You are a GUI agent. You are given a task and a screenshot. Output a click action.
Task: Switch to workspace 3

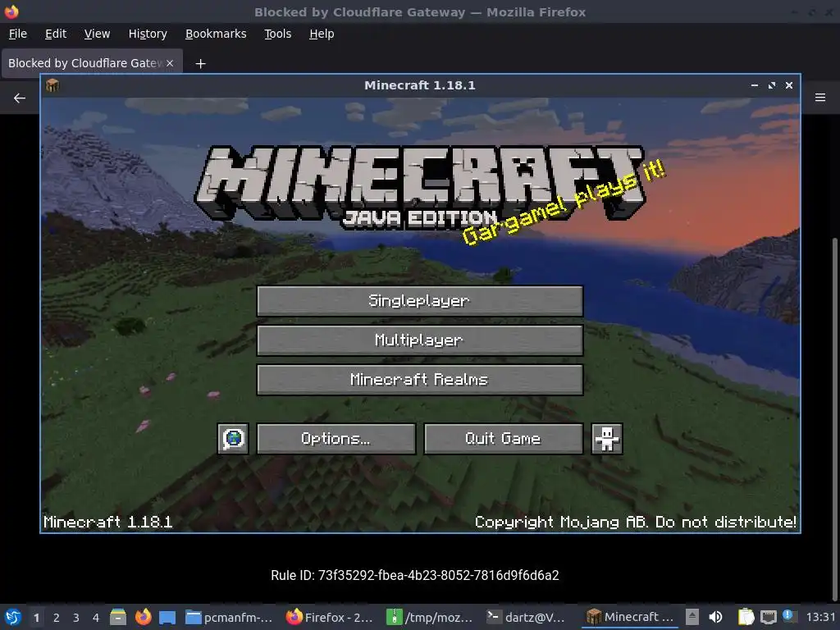coord(76,618)
